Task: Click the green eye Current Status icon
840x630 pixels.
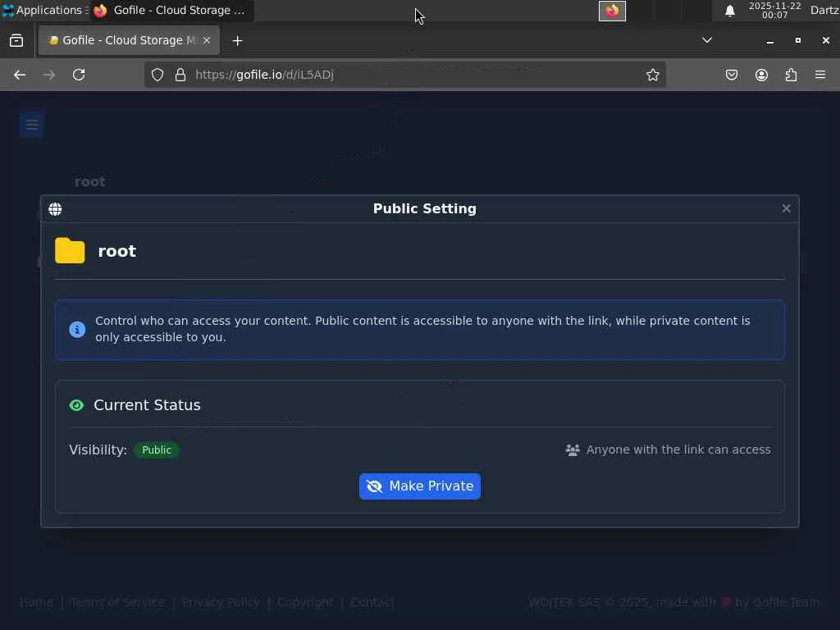Action: click(76, 405)
